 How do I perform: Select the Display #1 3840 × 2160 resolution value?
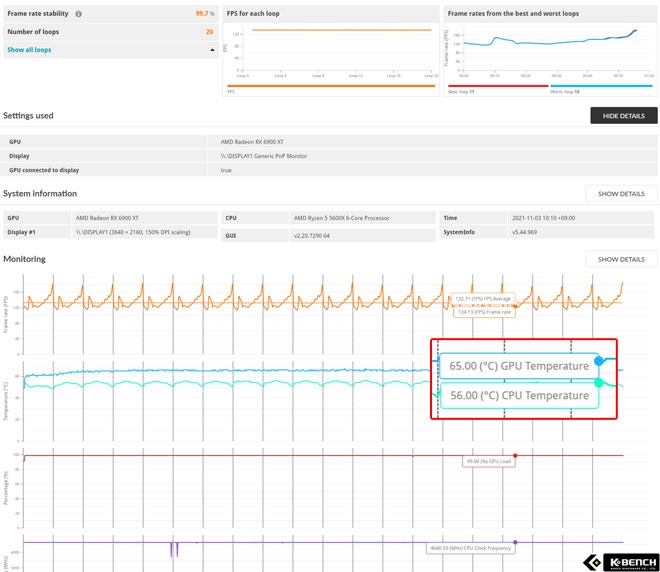pyautogui.click(x=133, y=232)
